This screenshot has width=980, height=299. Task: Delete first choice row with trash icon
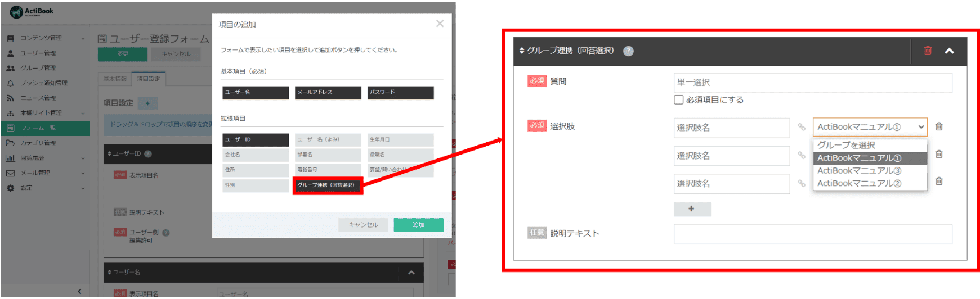coord(939,126)
